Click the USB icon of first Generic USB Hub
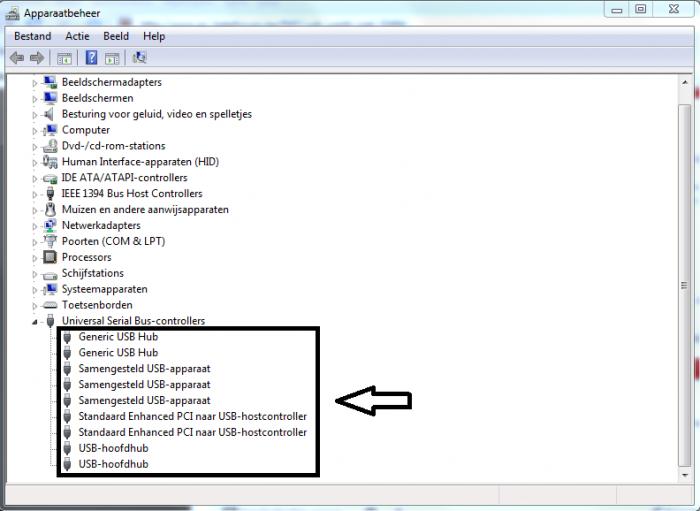Image resolution: width=700 pixels, height=511 pixels. click(67, 337)
